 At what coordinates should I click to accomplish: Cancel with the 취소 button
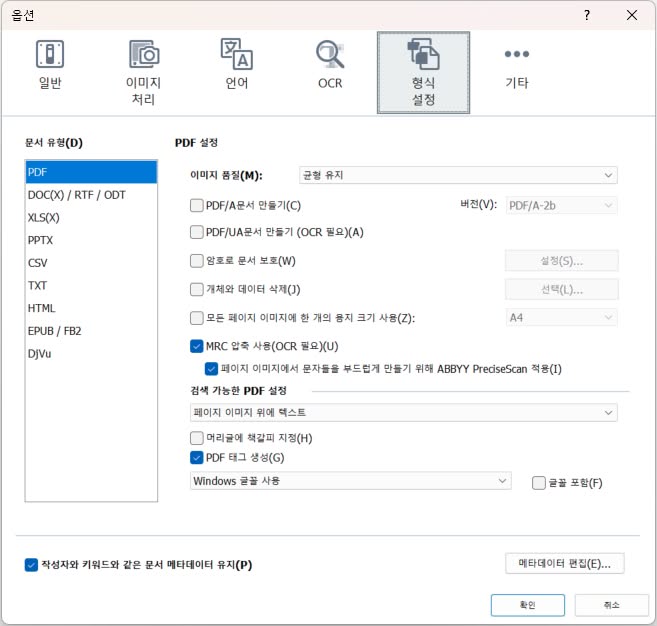click(611, 605)
